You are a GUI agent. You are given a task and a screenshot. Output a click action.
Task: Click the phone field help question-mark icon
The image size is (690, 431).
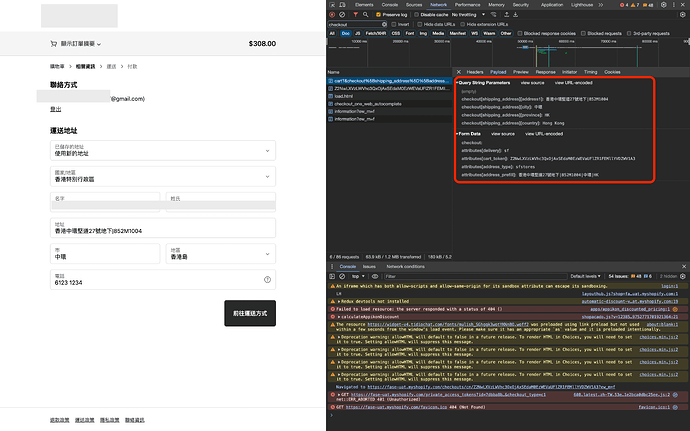tap(267, 280)
